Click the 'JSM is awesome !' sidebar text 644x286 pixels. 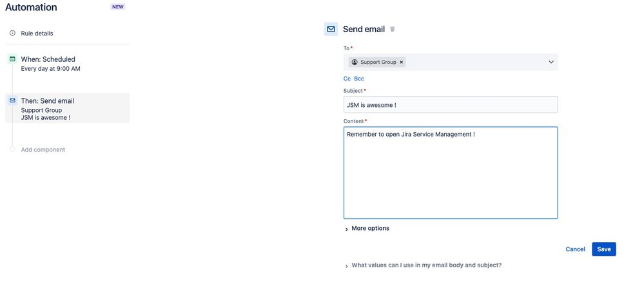(46, 118)
